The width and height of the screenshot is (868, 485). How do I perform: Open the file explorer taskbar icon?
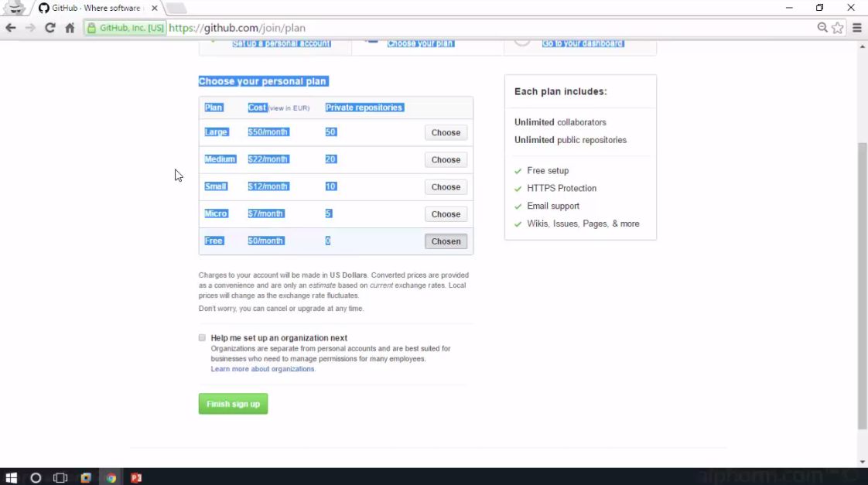[85, 477]
